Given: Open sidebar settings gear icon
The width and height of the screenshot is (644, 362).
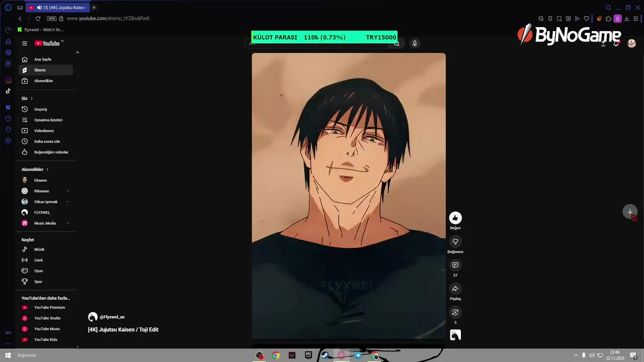Looking at the screenshot, I should (x=8, y=141).
